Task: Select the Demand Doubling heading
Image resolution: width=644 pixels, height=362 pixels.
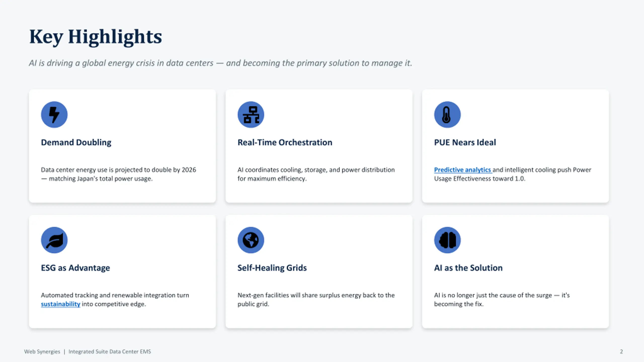Action: pos(76,142)
